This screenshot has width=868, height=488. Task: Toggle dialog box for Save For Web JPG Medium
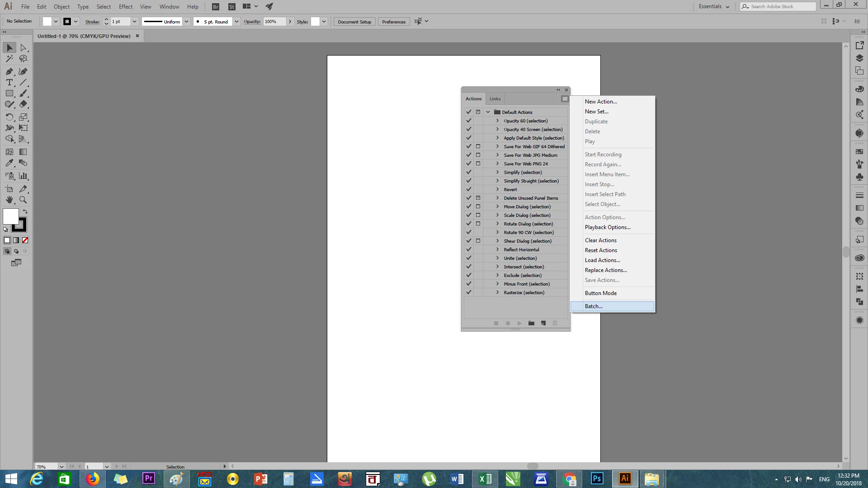coord(478,155)
